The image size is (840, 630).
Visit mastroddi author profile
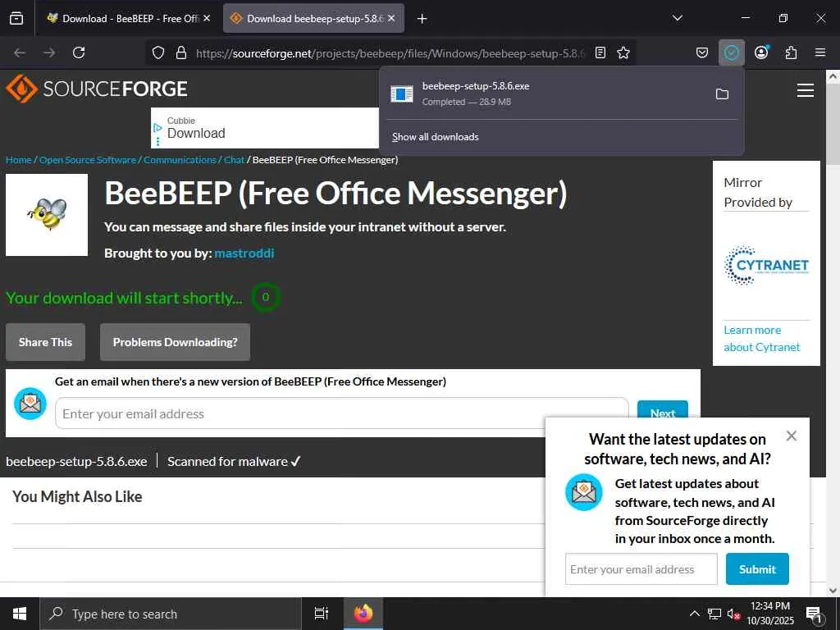click(244, 253)
